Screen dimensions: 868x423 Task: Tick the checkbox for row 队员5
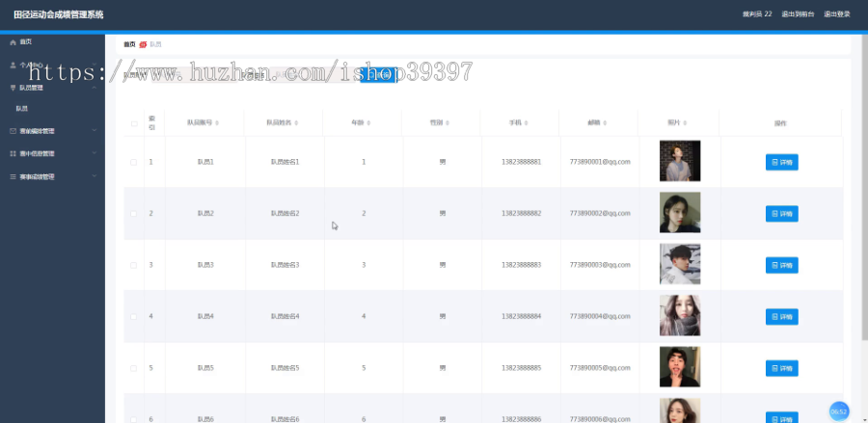[133, 368]
